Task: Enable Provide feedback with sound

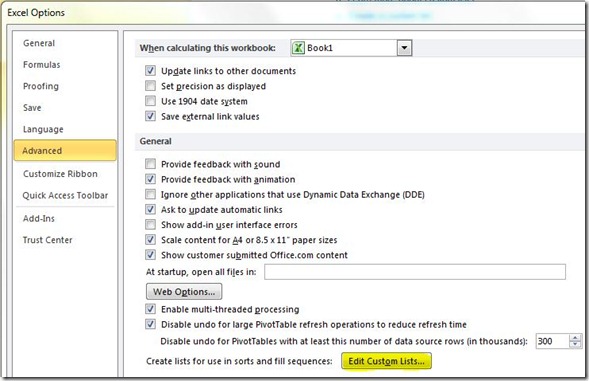Action: [150, 164]
